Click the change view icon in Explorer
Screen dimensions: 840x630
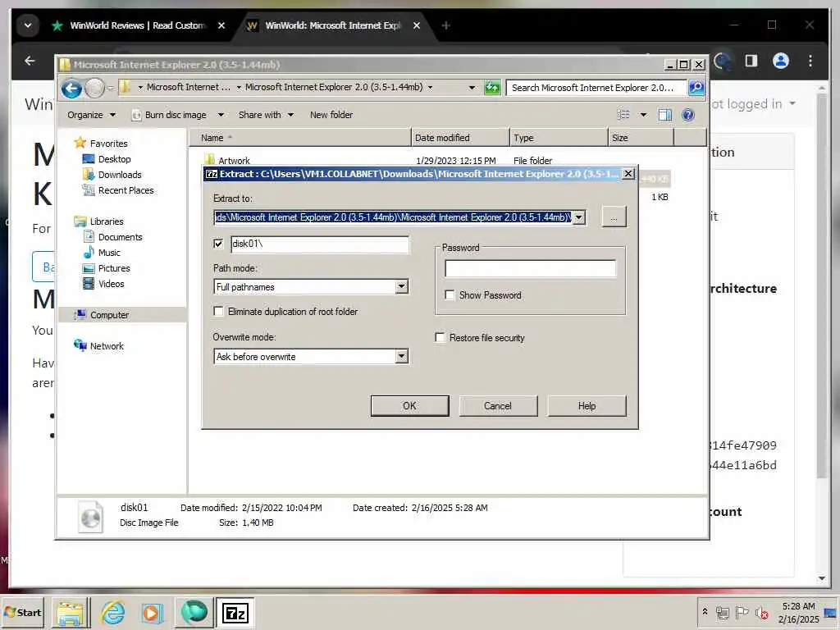623,115
